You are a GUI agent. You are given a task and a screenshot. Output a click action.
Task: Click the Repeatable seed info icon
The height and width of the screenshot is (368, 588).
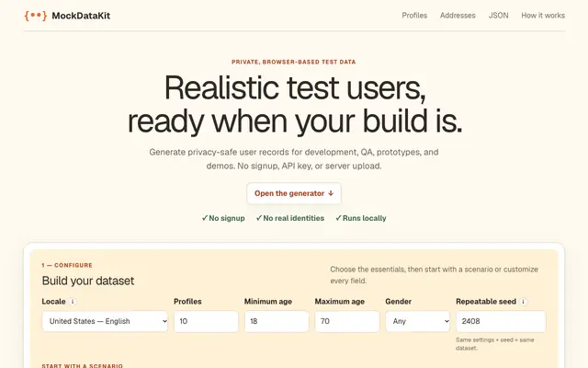tap(524, 302)
